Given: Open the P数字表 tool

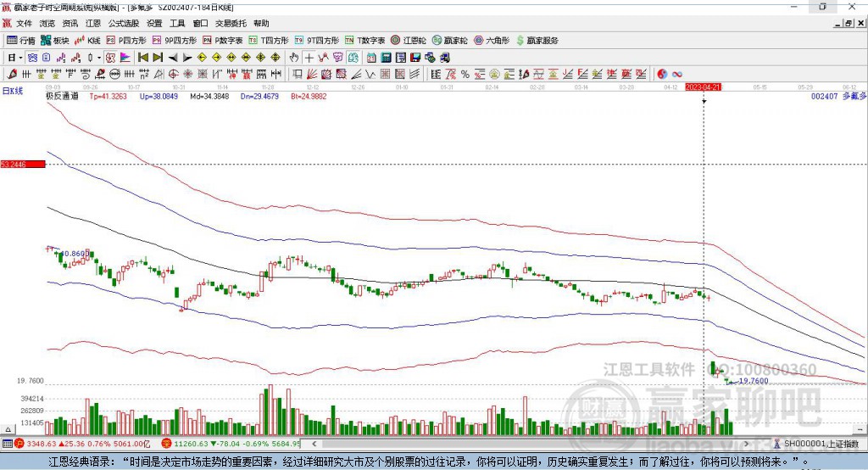Looking at the screenshot, I should 223,41.
